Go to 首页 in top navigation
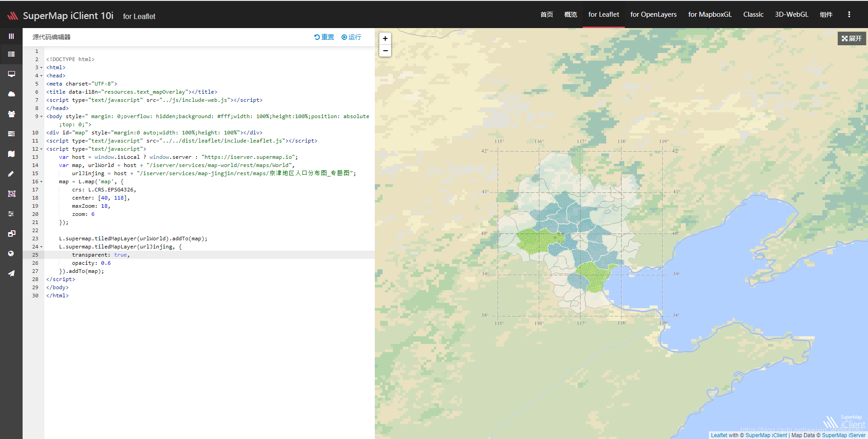Screen dimensions: 868x439 (x=547, y=14)
